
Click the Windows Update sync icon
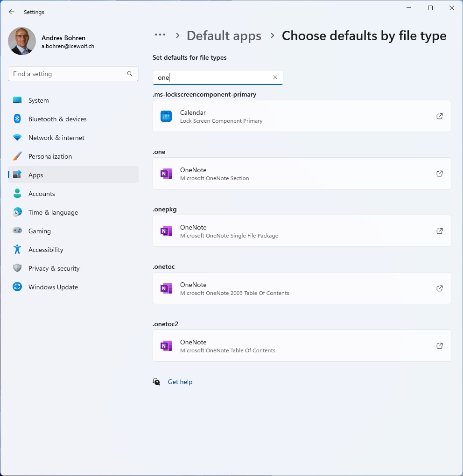tap(17, 287)
